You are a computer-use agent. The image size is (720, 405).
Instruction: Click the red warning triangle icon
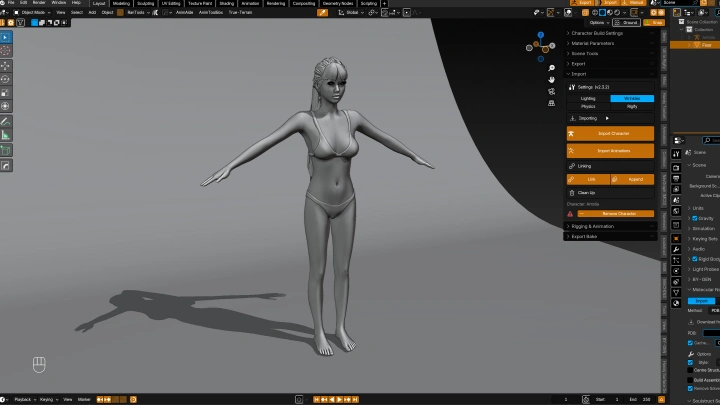570,214
